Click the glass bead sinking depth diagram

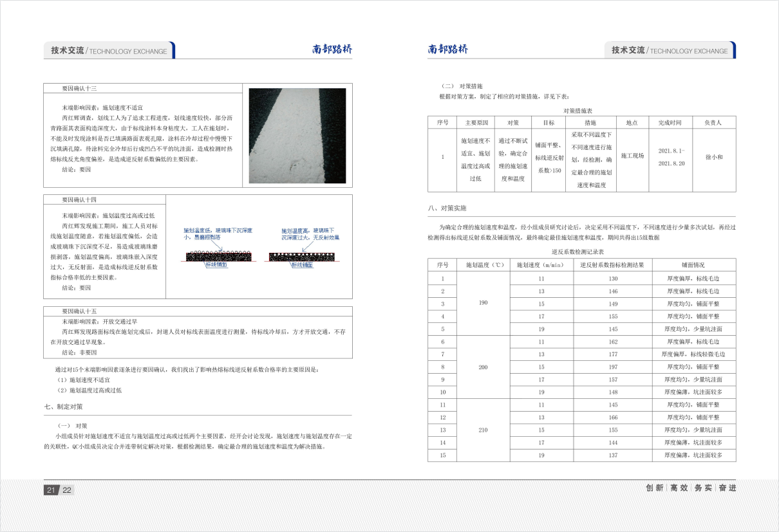[x=259, y=247]
